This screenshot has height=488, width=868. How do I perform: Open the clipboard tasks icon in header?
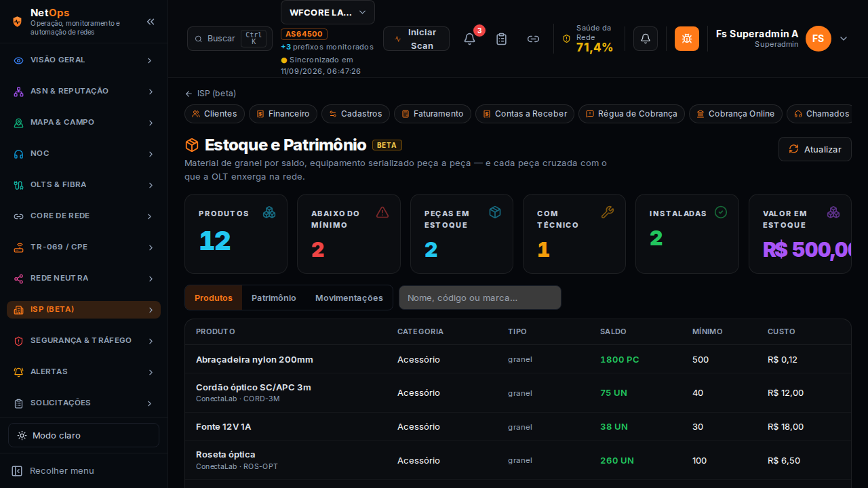coord(501,39)
